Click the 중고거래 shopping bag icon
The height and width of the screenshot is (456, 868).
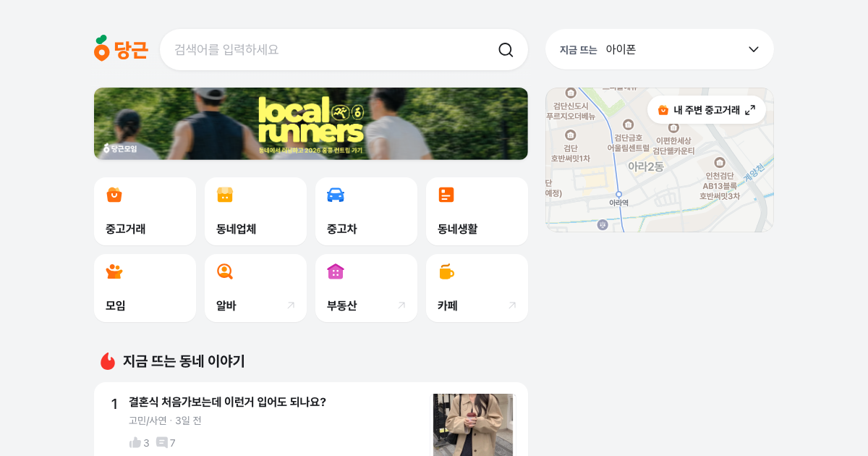pos(114,195)
